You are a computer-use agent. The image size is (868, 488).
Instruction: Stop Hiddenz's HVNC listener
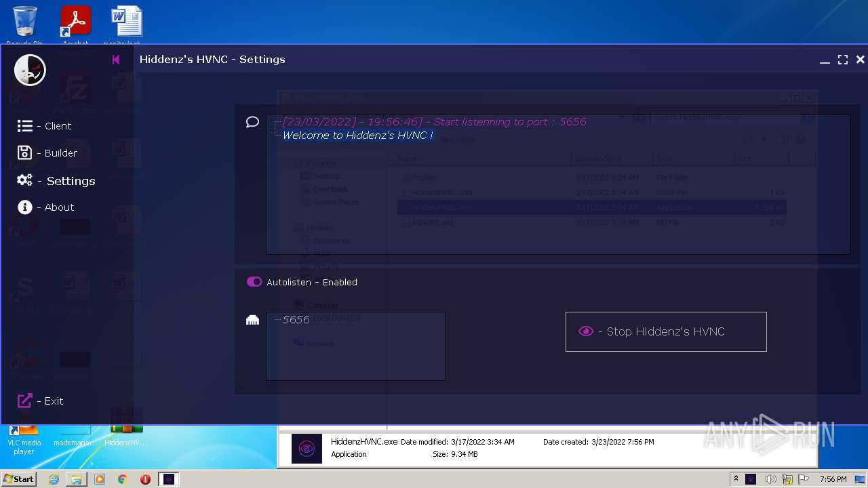[666, 331]
